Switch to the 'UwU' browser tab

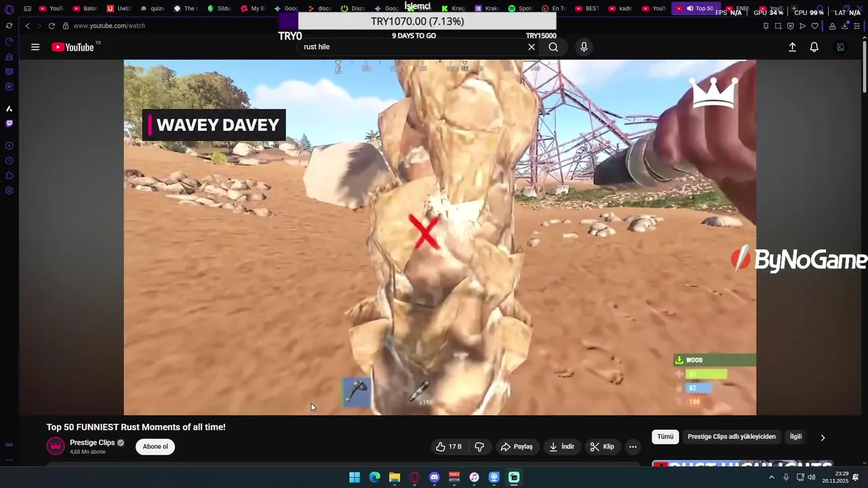click(119, 9)
